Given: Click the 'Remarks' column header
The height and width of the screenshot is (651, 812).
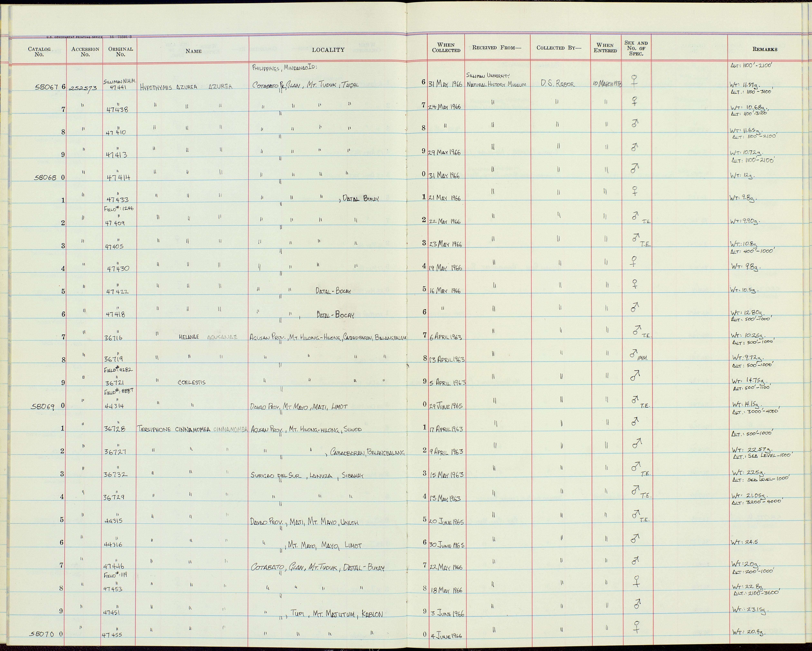Looking at the screenshot, I should point(765,49).
